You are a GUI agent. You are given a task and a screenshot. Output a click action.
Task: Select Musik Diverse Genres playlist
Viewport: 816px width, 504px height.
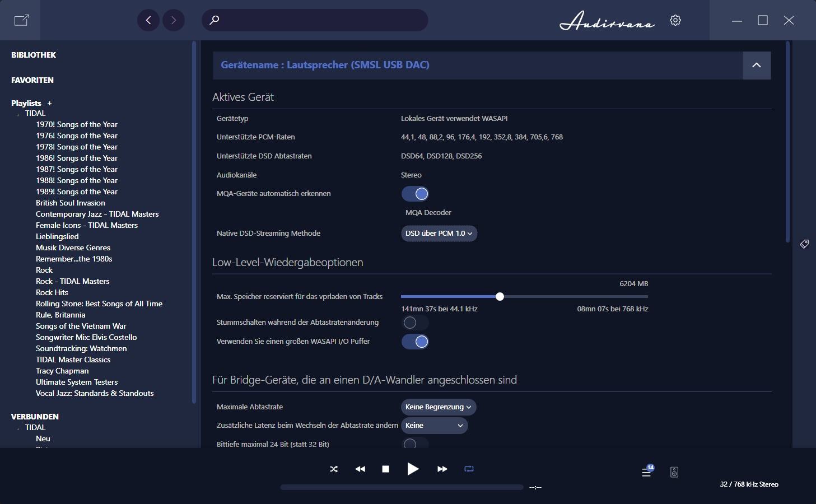(73, 248)
